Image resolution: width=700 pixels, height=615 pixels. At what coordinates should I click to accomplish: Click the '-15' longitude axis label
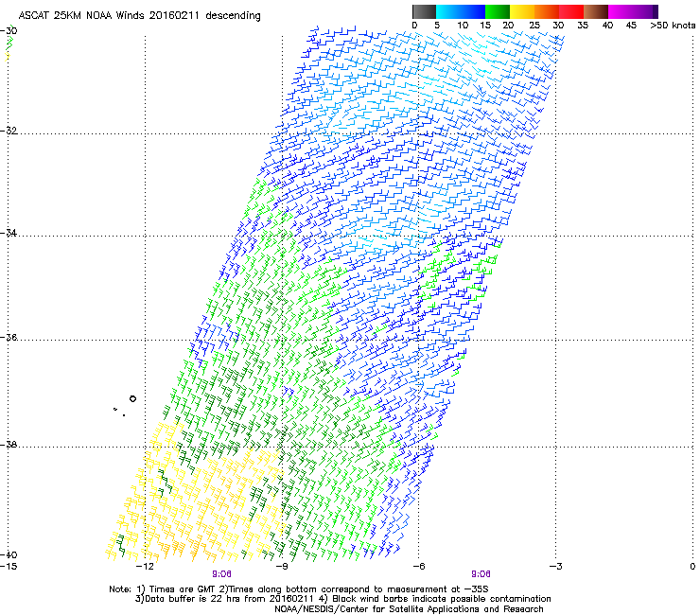(x=9, y=567)
